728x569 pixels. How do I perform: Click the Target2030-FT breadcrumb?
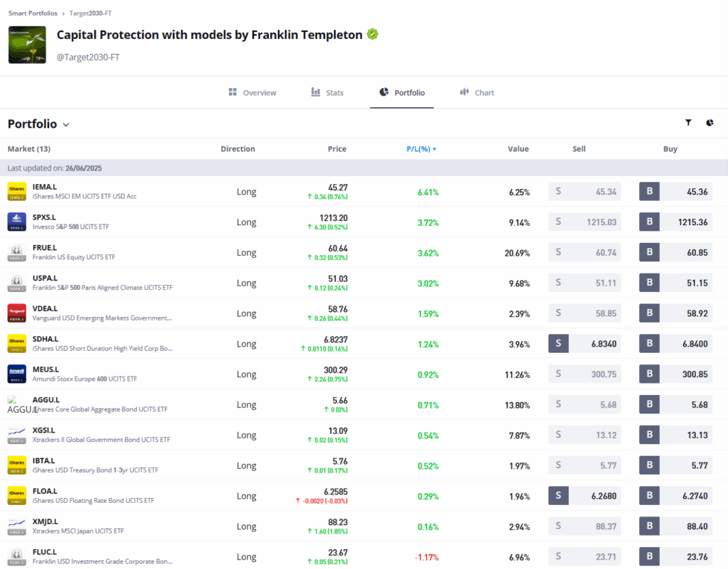pos(90,13)
